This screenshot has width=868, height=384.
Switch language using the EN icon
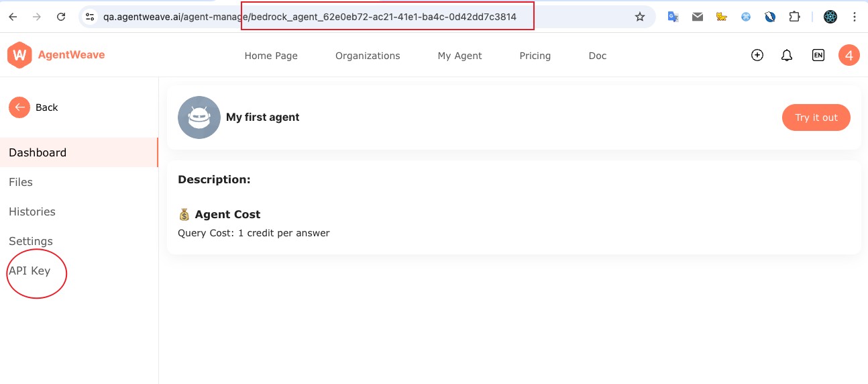818,55
